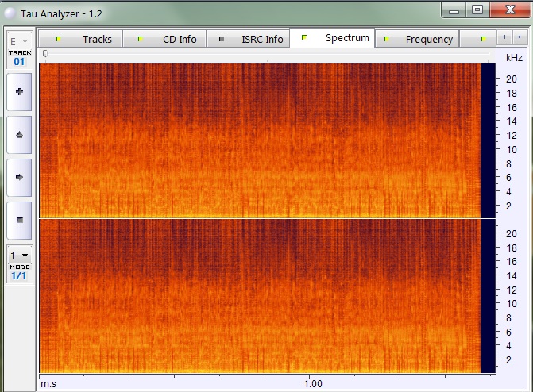The image size is (533, 392).
Task: Click the plus button in left sidebar
Action: coord(19,91)
